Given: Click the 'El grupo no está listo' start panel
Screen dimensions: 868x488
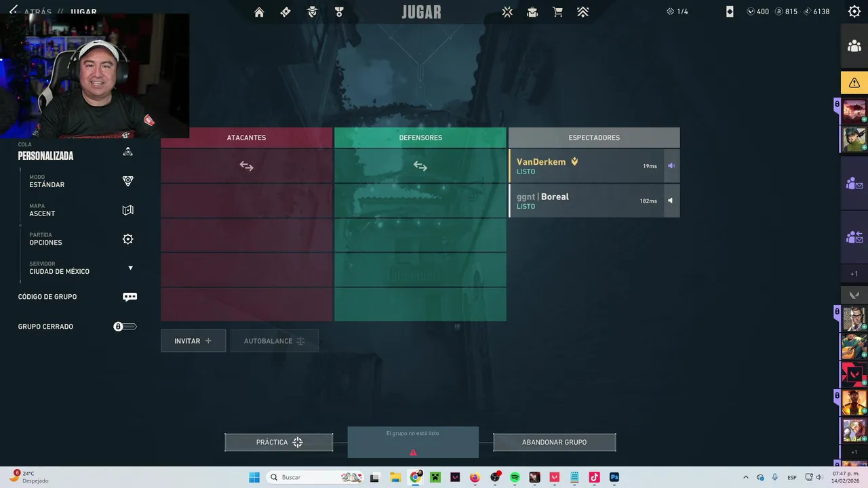Looking at the screenshot, I should coord(413,442).
